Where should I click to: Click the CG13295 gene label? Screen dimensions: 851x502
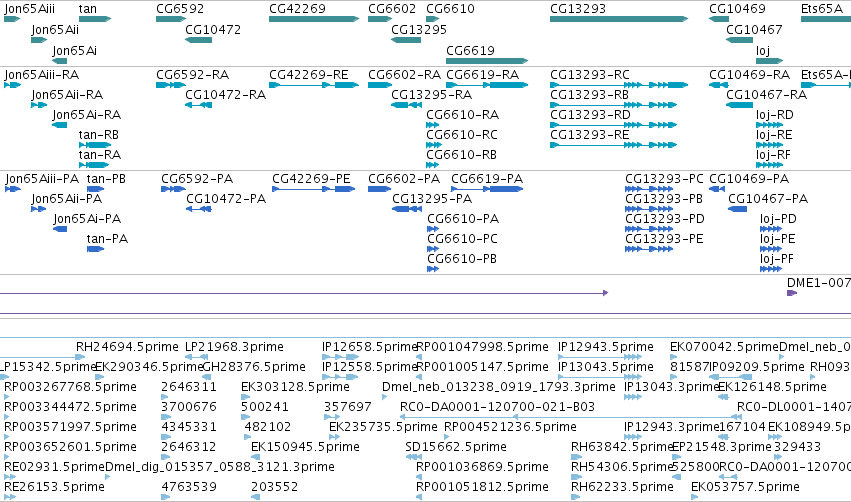(x=418, y=30)
